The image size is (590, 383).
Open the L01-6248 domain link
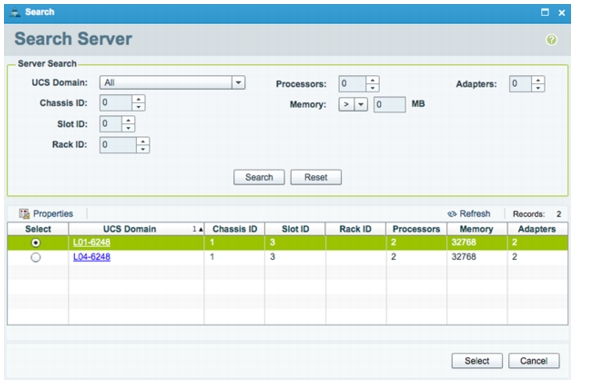click(91, 242)
